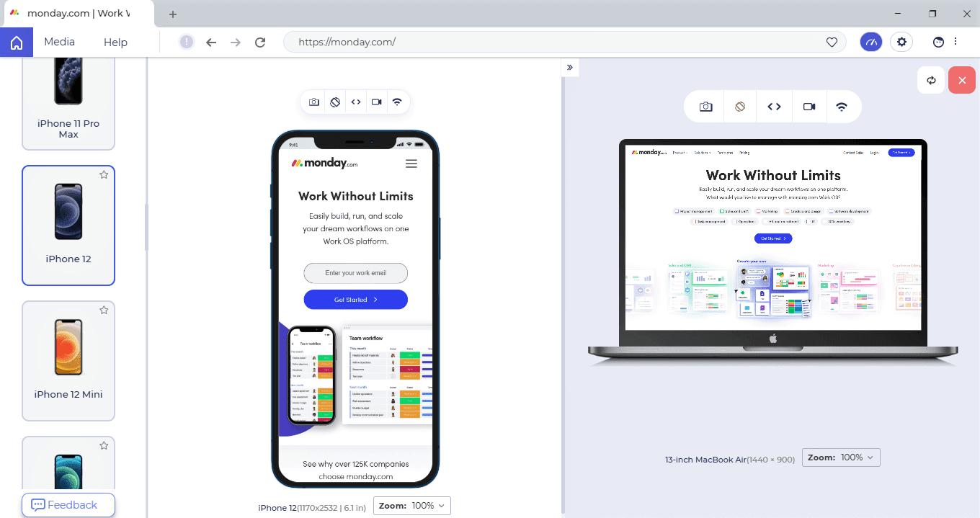The height and width of the screenshot is (518, 980).
Task: Open the Zoom dropdown for the MacBook Air
Action: tap(840, 457)
